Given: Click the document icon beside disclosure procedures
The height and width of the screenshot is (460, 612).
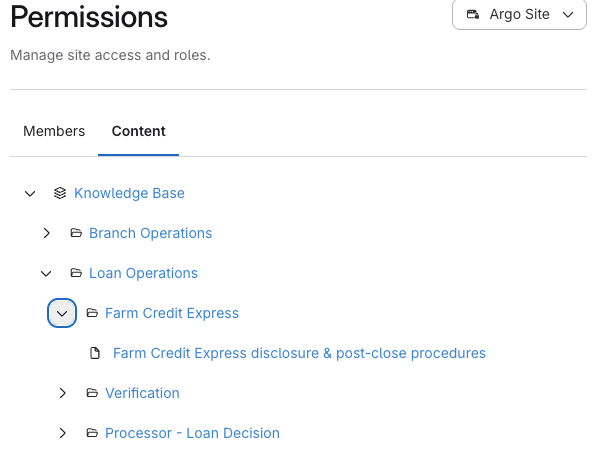Looking at the screenshot, I should [x=96, y=353].
